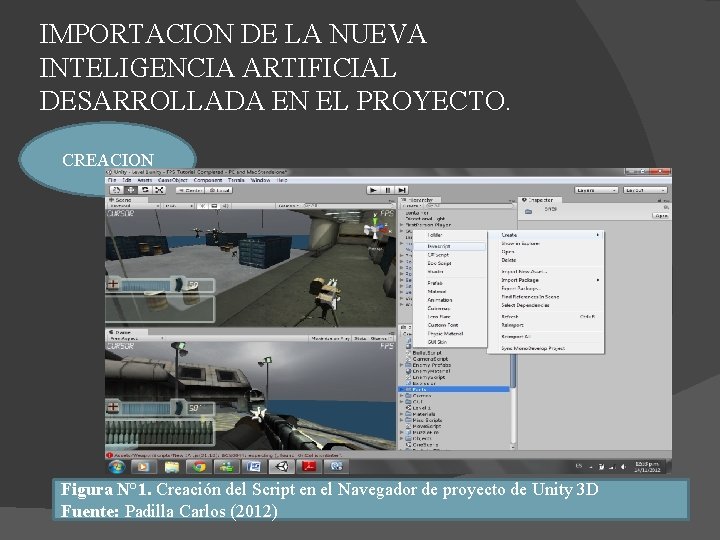Toggle the Scene view game overlay button
The image size is (720, 540).
pyautogui.click(x=214, y=206)
